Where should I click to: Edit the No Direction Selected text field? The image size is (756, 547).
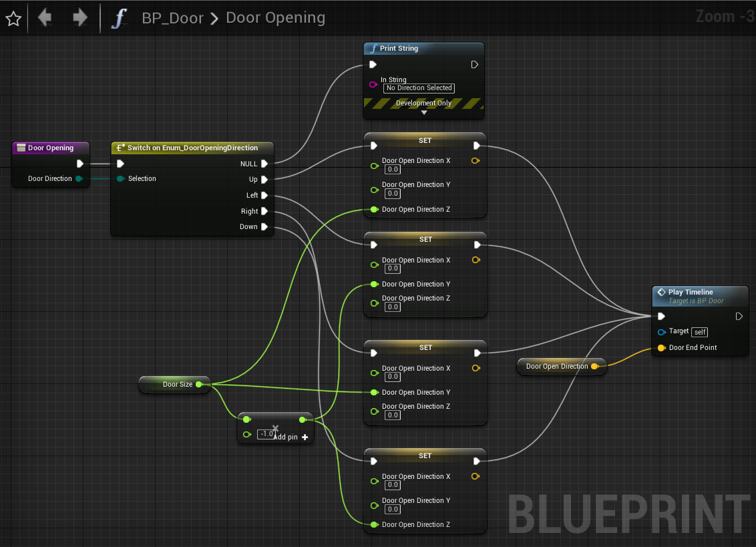point(419,87)
